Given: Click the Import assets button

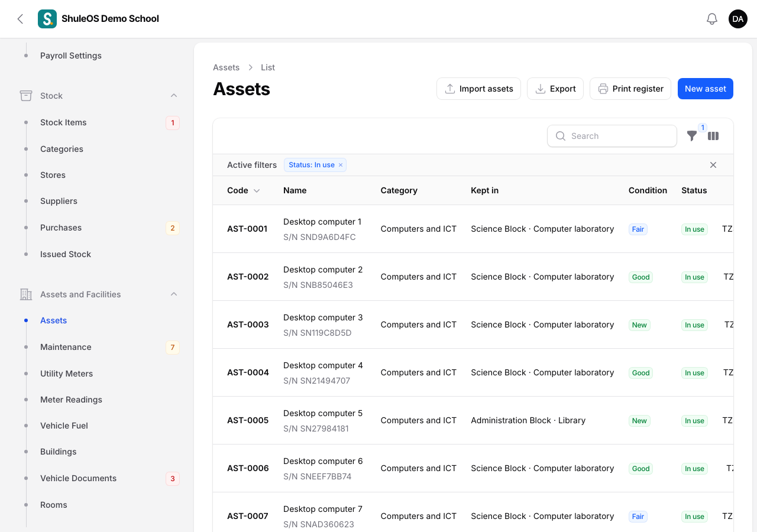Looking at the screenshot, I should tap(478, 89).
